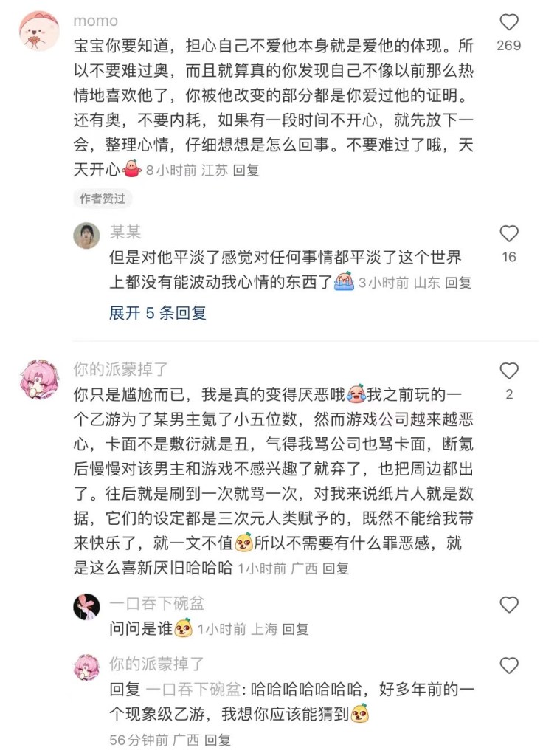Screen dimensions: 543x756
Task: Open the 一口吞下碗盆 username above 问问是谁
Action: coord(156,603)
